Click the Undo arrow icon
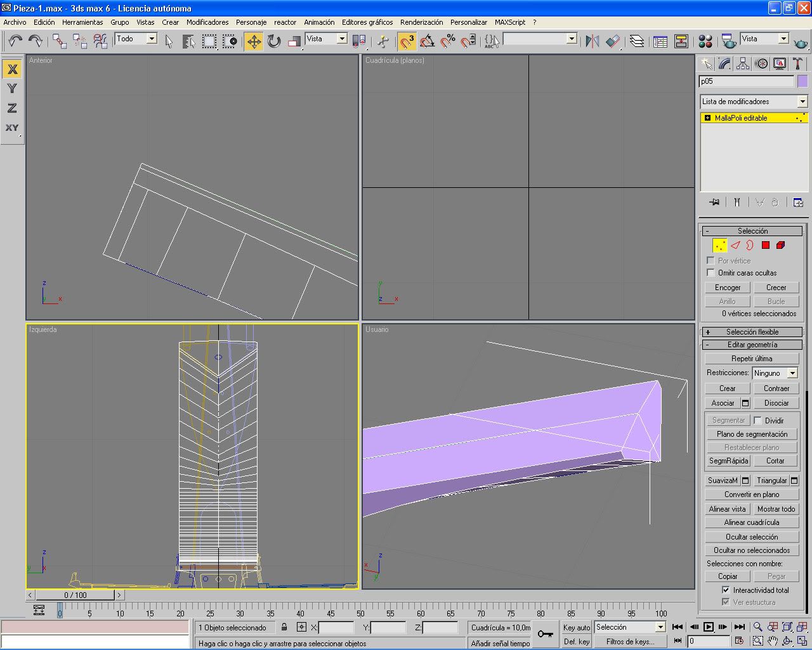Image resolution: width=812 pixels, height=650 pixels. coord(15,41)
